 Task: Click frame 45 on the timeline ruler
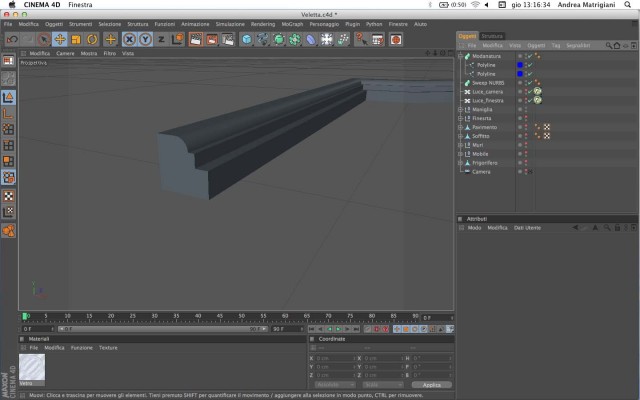(220, 316)
